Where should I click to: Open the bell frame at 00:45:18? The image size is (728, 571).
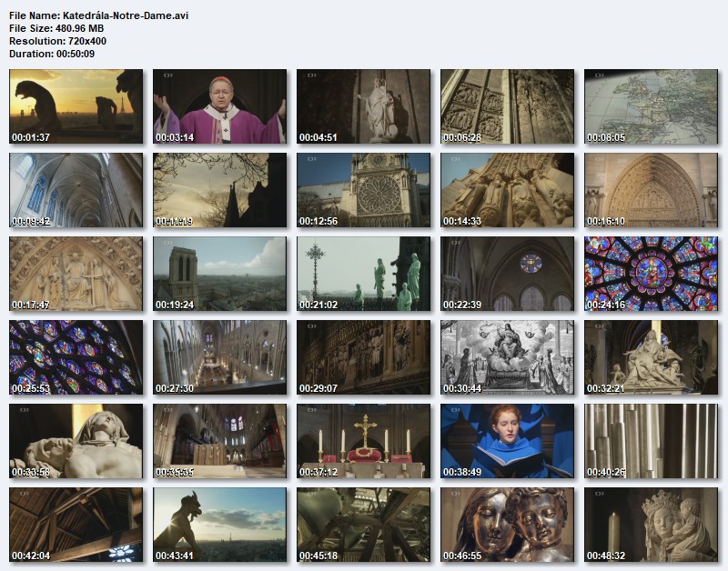(363, 525)
